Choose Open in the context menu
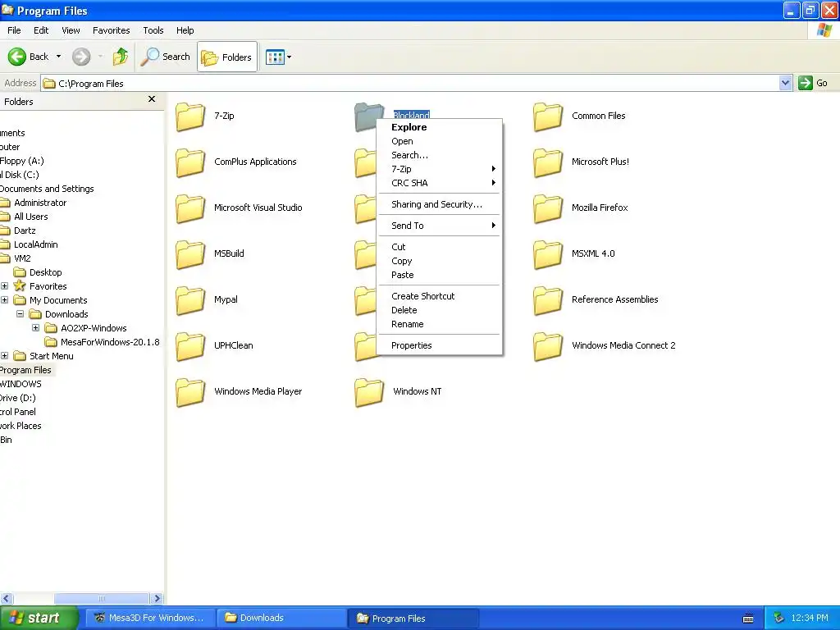The height and width of the screenshot is (630, 840). click(440, 141)
